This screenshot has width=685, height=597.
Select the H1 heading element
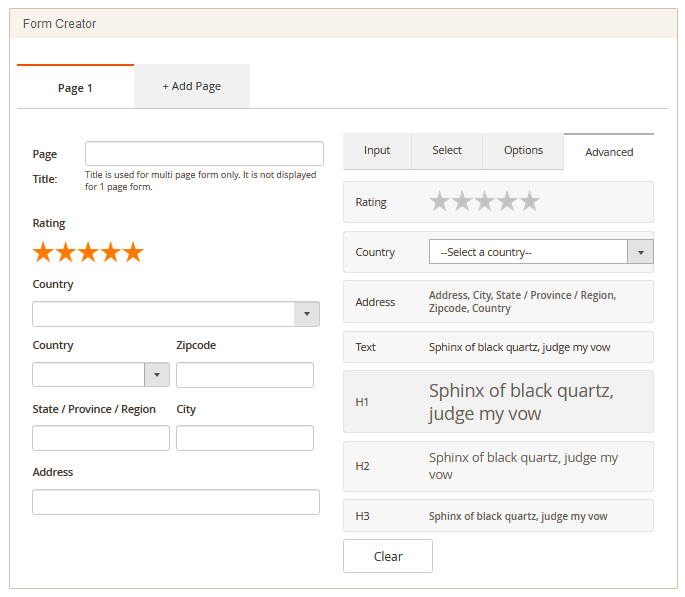[498, 401]
